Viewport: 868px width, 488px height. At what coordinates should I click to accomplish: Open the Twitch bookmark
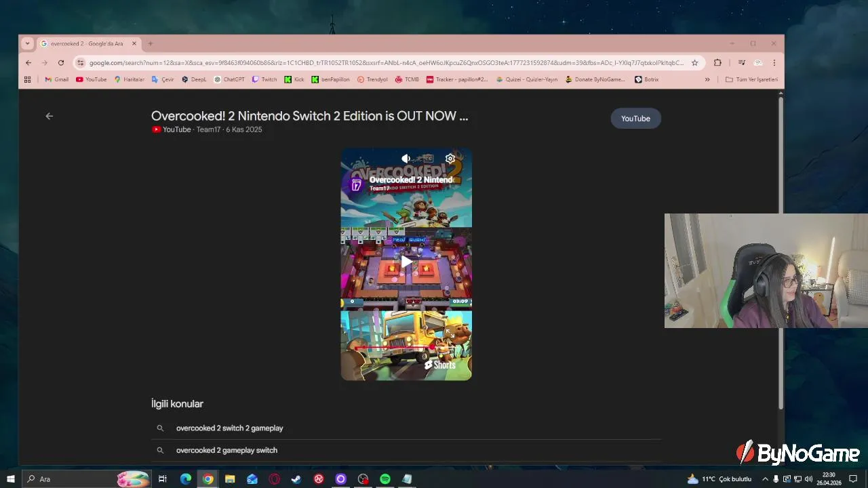tap(264, 79)
